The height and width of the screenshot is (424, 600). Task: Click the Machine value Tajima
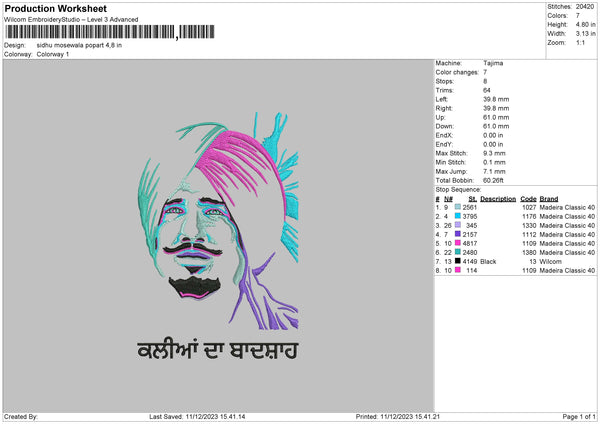493,63
